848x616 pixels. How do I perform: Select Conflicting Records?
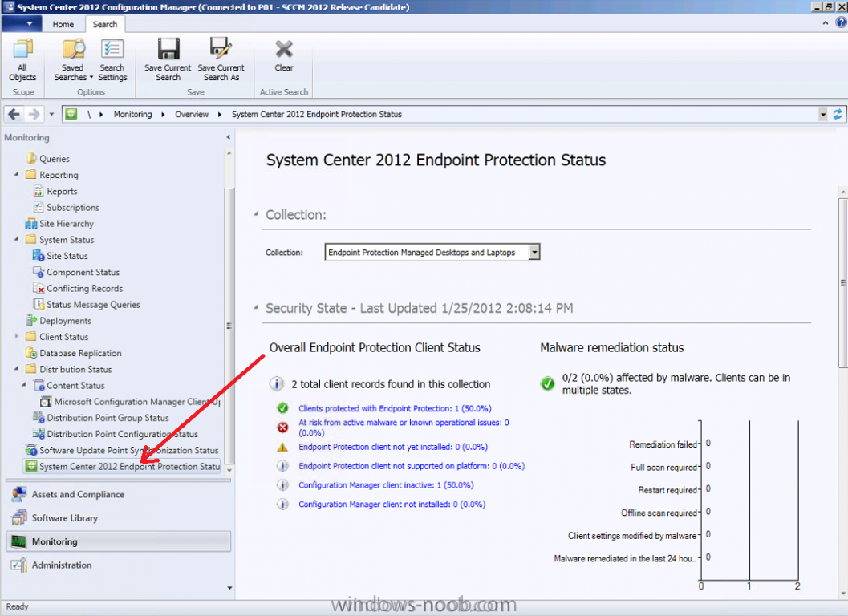pos(84,288)
